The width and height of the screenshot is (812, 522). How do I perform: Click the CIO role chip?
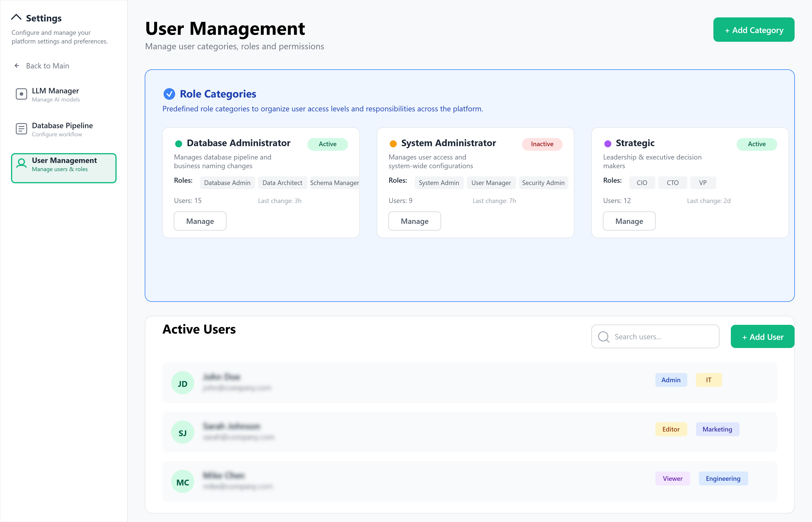[x=642, y=183]
